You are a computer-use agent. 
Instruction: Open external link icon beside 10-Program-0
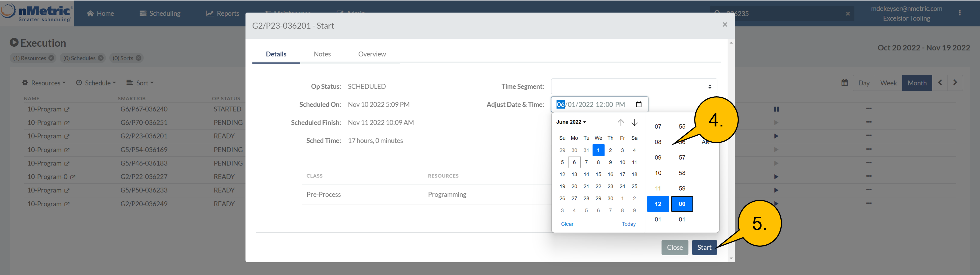pos(73,177)
